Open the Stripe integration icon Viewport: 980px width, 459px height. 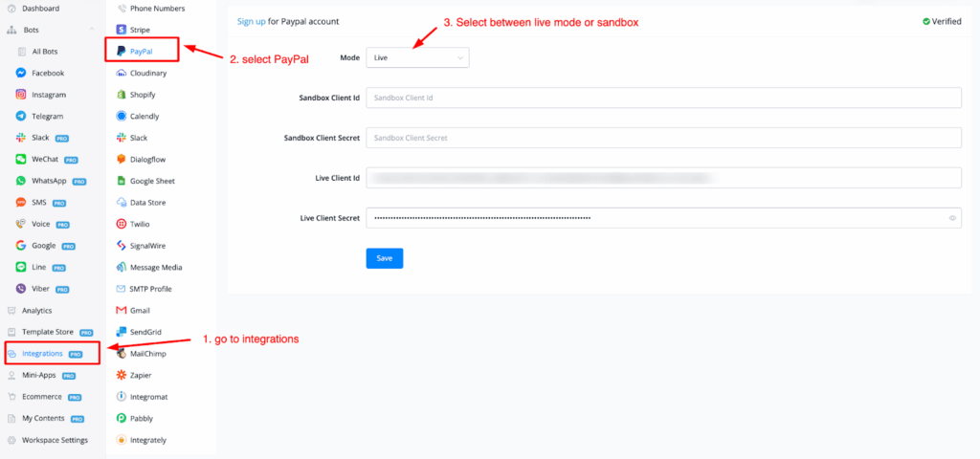[122, 30]
